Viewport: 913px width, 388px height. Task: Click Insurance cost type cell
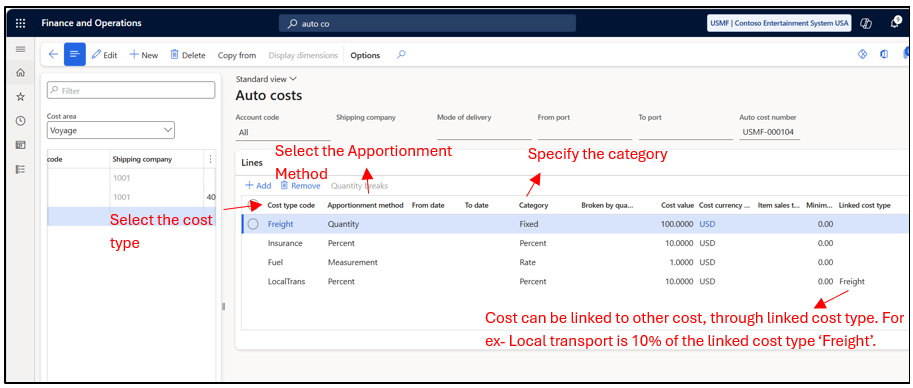[x=285, y=243]
